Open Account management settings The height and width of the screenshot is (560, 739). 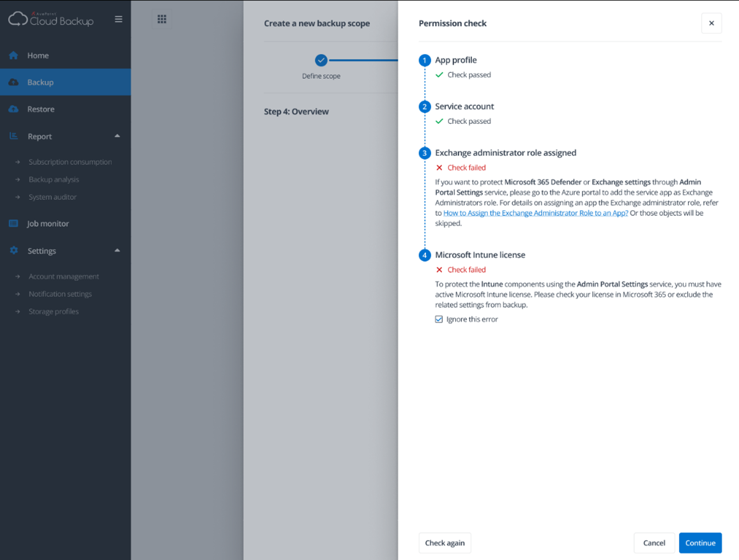tap(64, 276)
